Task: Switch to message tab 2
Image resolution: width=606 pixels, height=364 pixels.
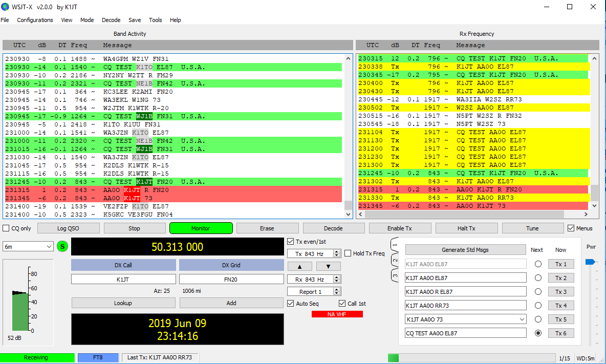Action: [x=395, y=261]
